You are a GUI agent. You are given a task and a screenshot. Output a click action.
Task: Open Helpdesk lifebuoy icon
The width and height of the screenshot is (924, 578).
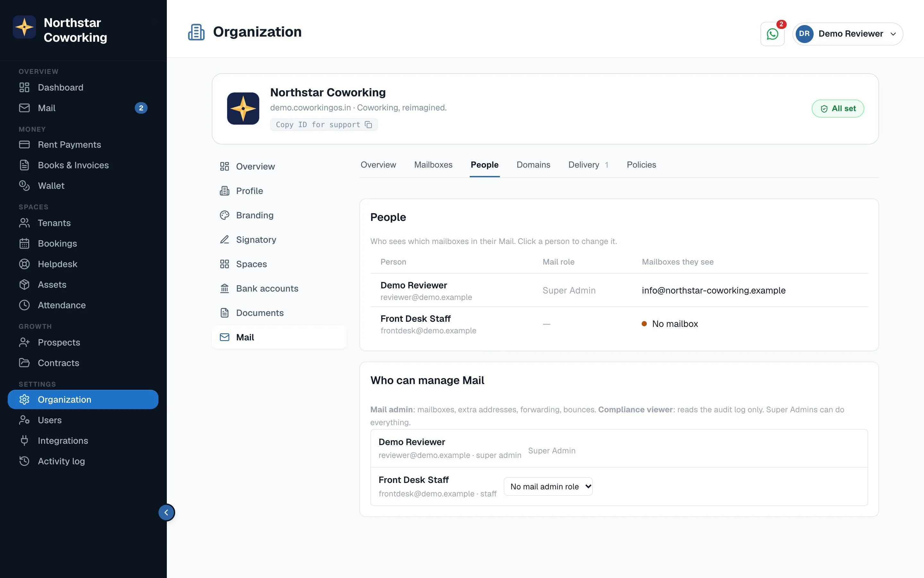(x=24, y=264)
